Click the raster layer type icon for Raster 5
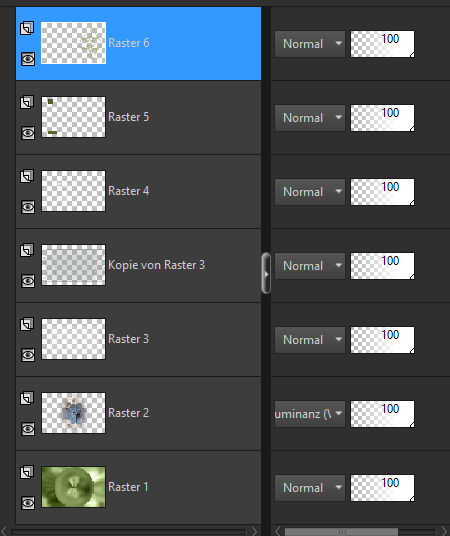The height and width of the screenshot is (536, 450). (x=27, y=102)
